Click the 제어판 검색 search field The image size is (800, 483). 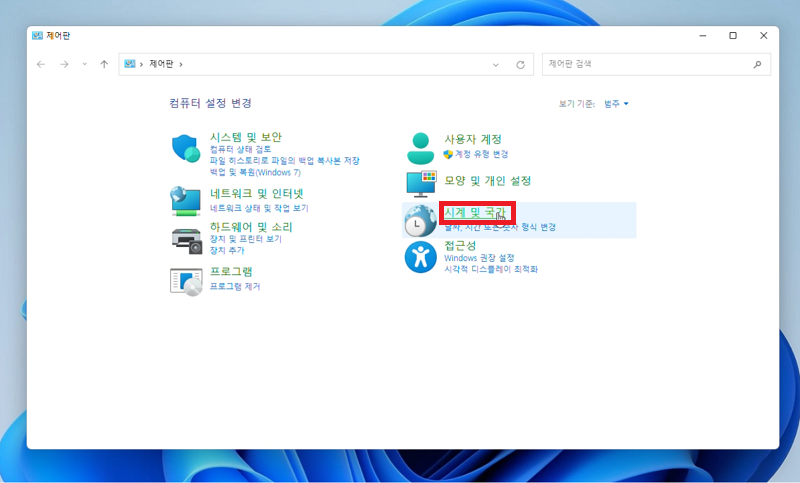pos(656,64)
